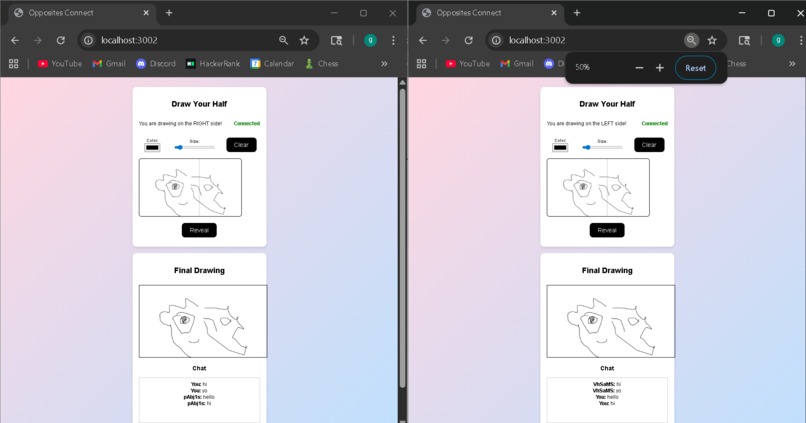Reload the page in right browser window

point(468,40)
